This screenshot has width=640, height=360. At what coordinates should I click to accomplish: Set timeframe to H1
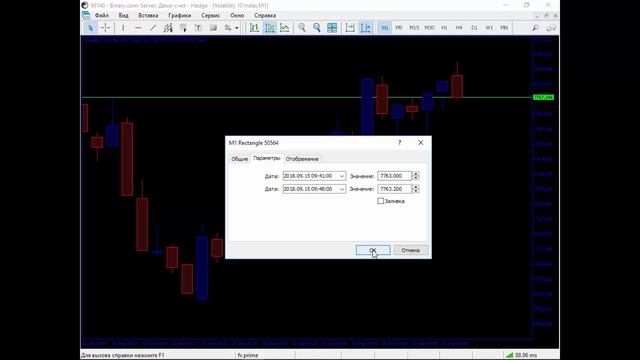(444, 28)
